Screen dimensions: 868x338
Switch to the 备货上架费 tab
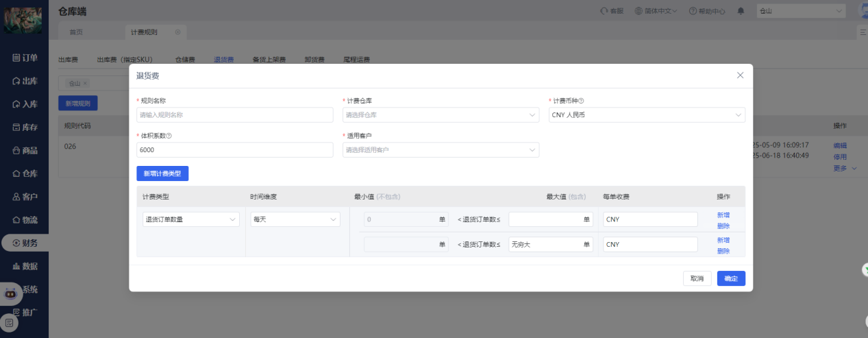point(269,60)
